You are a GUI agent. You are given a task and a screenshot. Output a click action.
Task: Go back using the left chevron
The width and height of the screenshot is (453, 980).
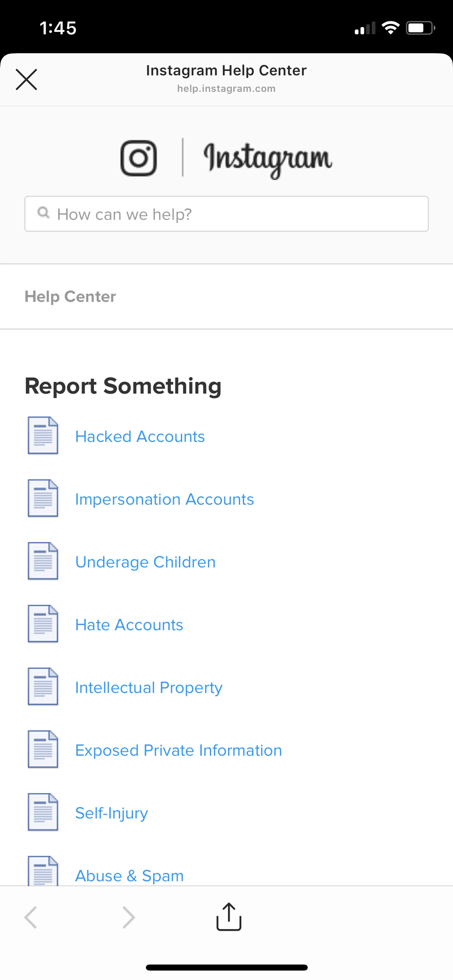31,917
